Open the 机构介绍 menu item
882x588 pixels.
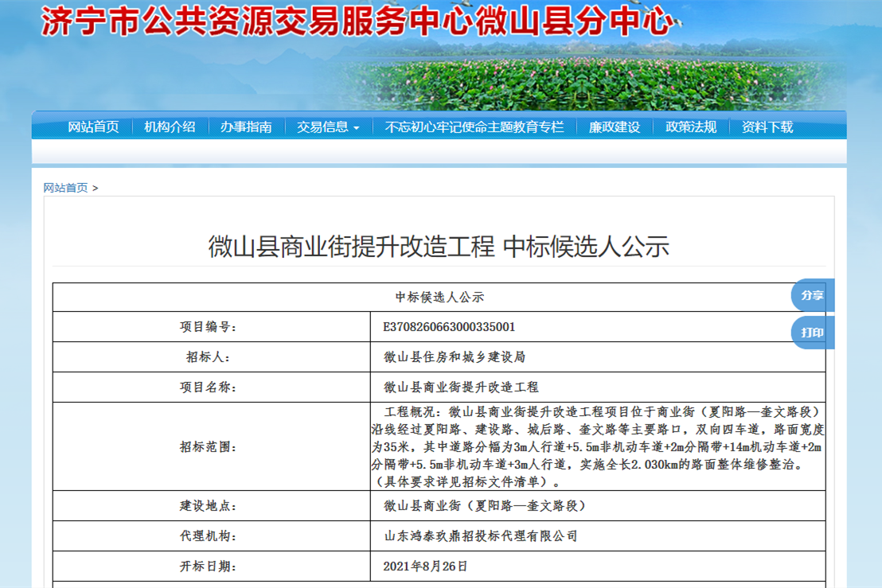[170, 127]
